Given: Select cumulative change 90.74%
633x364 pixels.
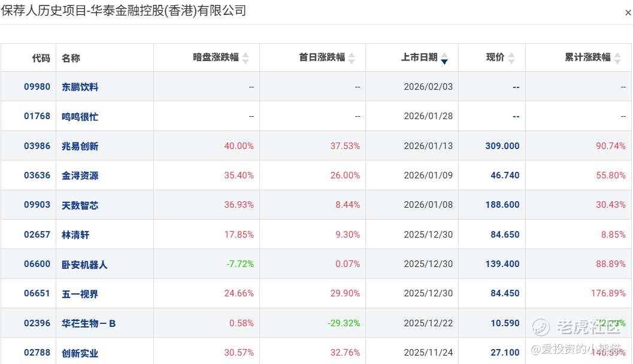Looking at the screenshot, I should [611, 145].
